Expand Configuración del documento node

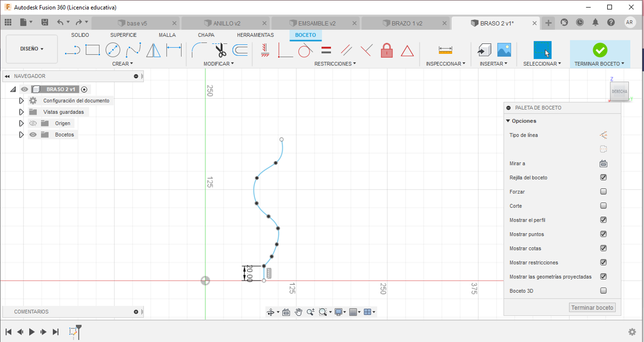[x=21, y=101]
